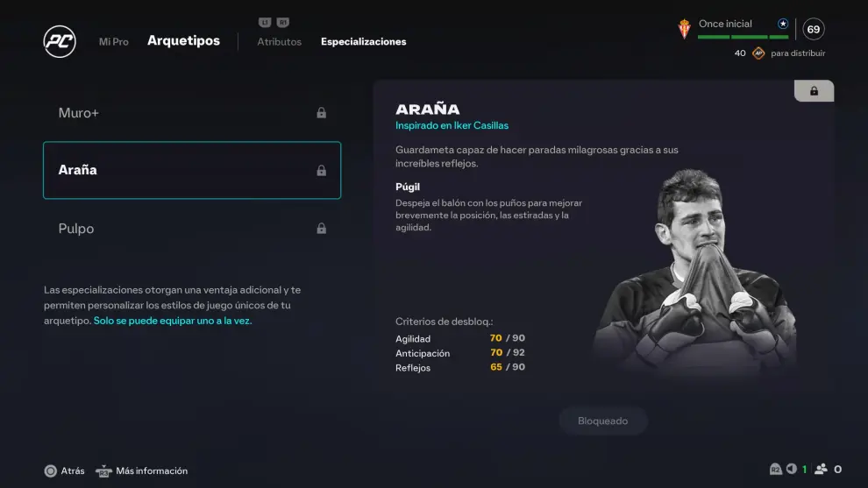Viewport: 868px width, 488px height.
Task: Open the Mi Pro tab
Action: [113, 41]
